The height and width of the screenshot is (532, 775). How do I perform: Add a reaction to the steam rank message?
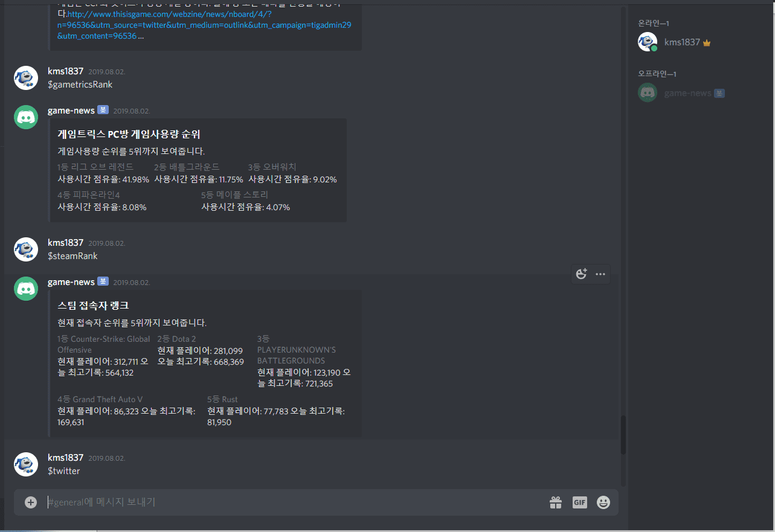(581, 274)
